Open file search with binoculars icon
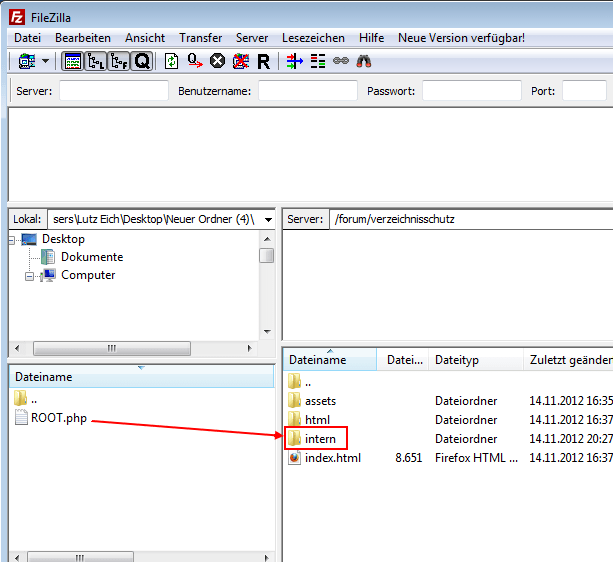The image size is (613, 562). [x=364, y=61]
